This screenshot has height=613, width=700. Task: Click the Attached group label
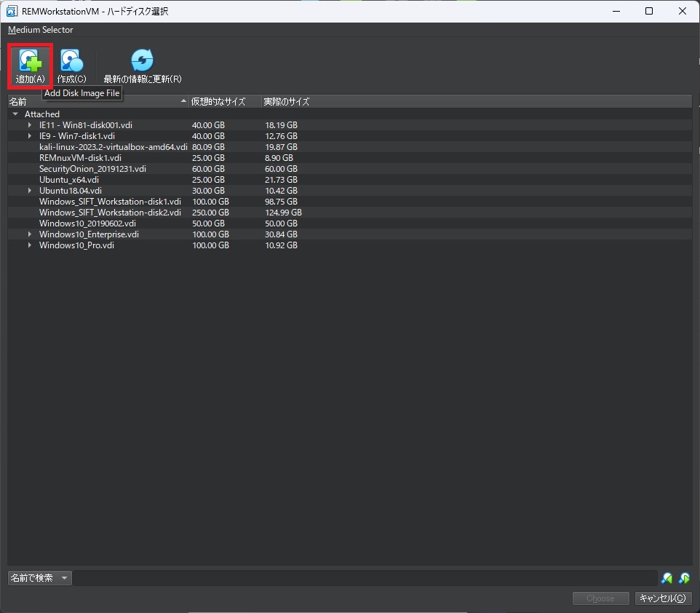[x=42, y=114]
